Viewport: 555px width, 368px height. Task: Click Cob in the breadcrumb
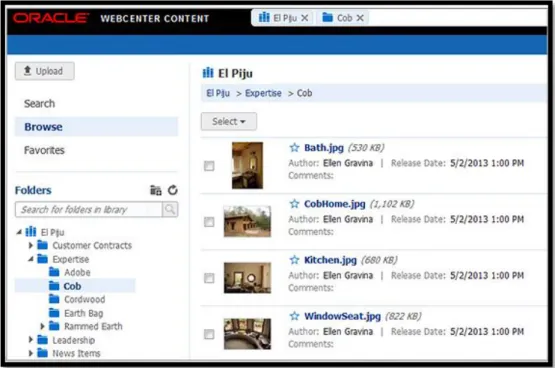304,93
